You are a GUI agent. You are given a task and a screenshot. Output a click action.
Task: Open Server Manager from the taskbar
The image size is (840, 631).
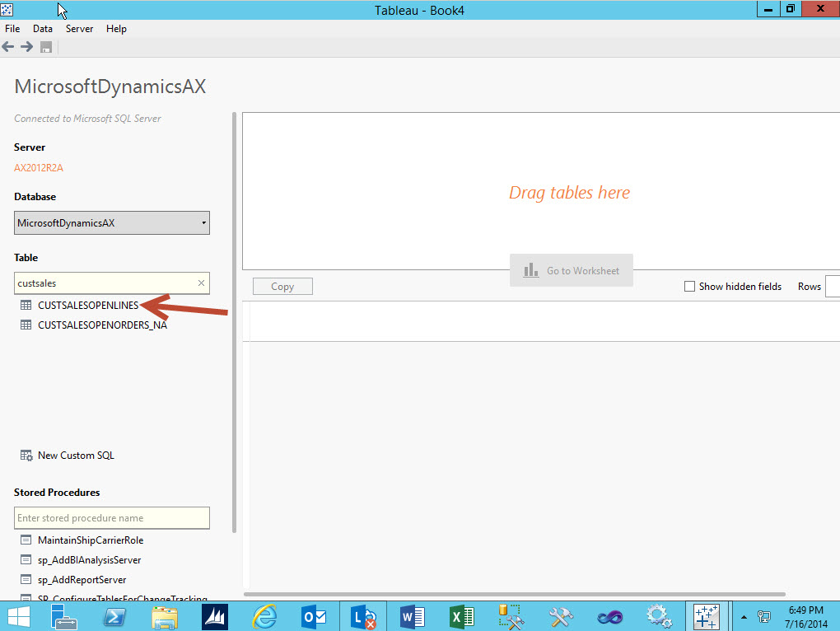pos(63,616)
